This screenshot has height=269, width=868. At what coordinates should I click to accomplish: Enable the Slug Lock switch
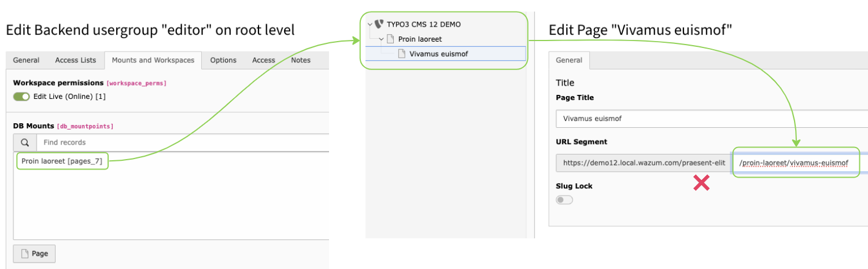pos(564,200)
